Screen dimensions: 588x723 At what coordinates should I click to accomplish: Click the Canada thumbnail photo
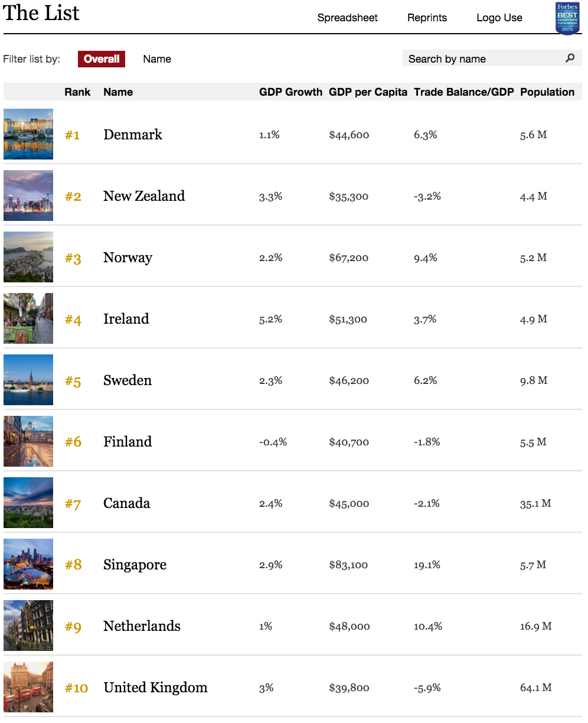(28, 503)
